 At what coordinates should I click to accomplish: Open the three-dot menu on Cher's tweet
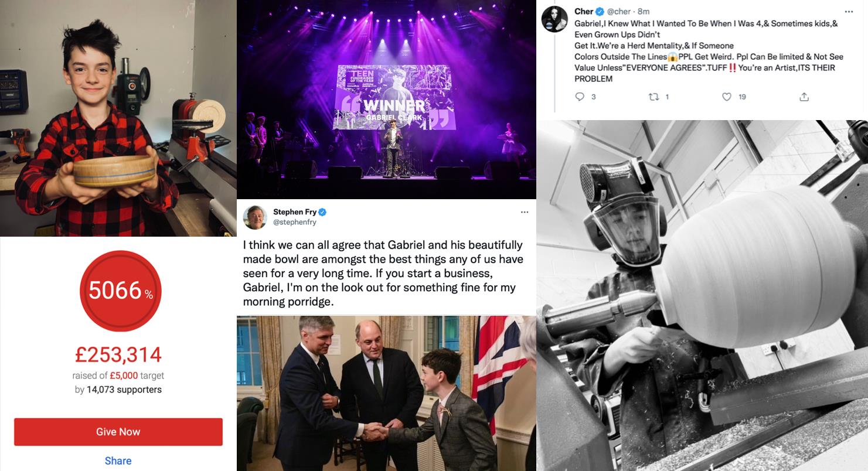click(849, 12)
